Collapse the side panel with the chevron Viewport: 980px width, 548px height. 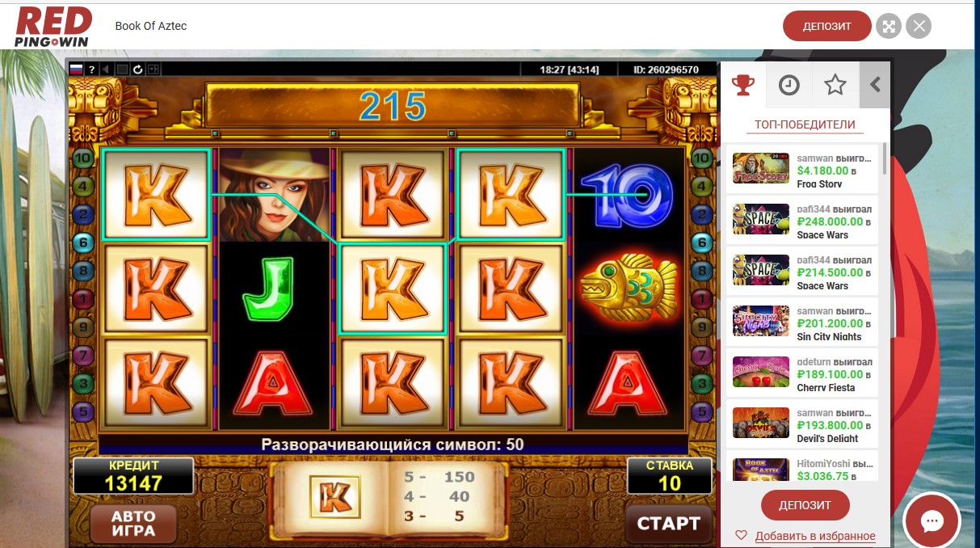point(875,85)
